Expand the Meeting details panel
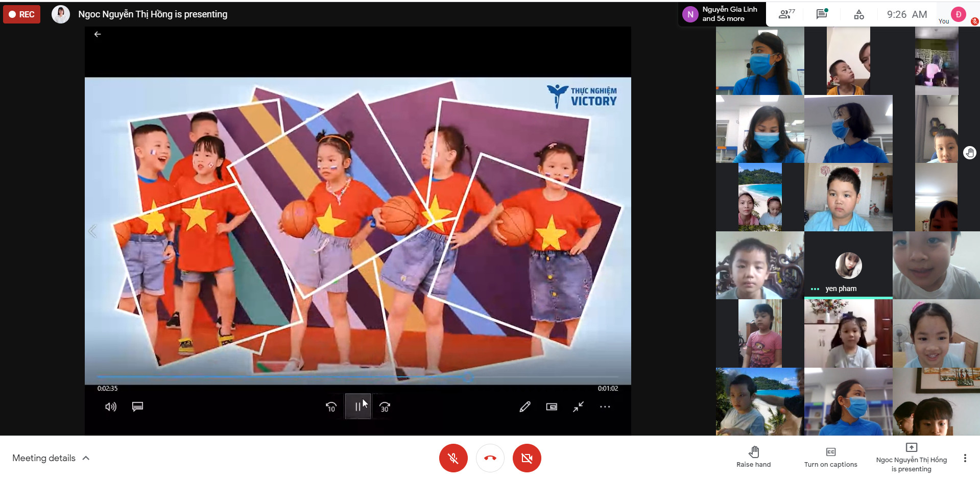Viewport: 980px width, 479px height. click(51, 458)
